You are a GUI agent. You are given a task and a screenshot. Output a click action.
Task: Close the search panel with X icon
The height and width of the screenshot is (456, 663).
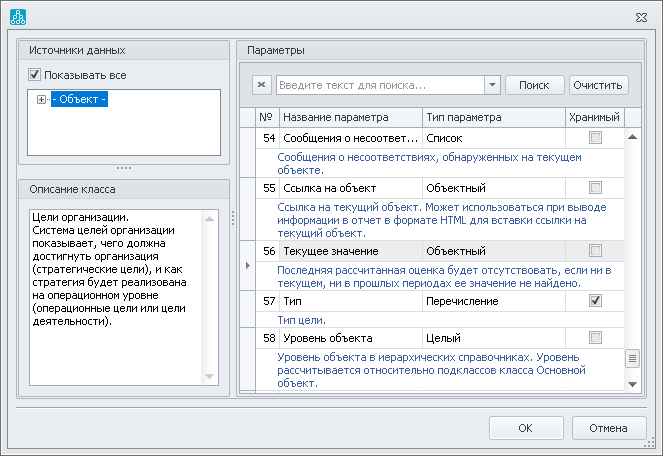[262, 85]
